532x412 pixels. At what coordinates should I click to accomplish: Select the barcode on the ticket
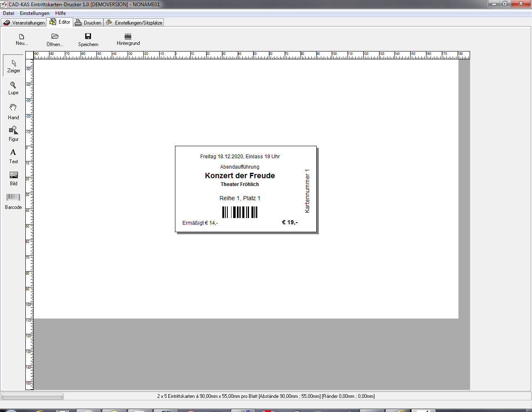click(x=240, y=212)
